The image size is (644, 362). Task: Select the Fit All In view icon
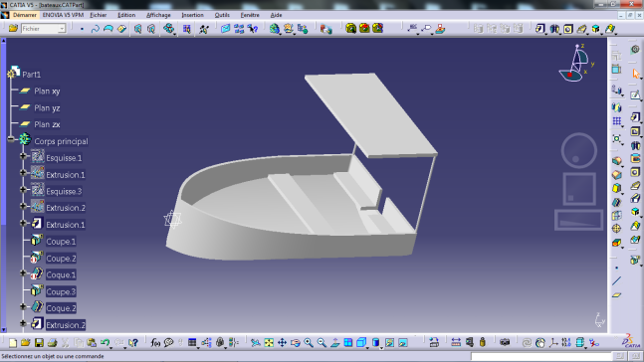click(269, 343)
